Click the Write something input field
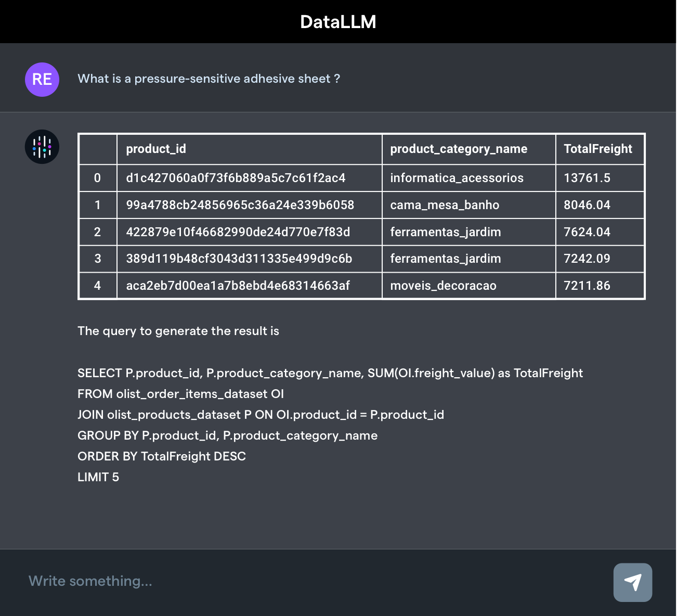 click(x=312, y=581)
